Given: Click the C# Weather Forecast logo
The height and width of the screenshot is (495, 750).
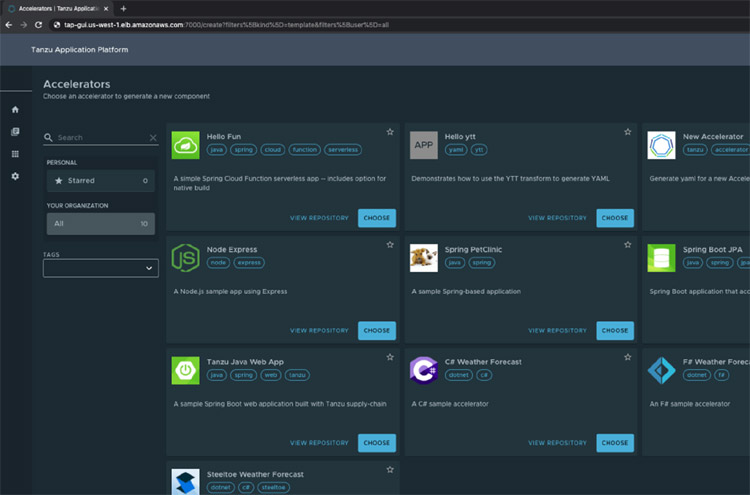Looking at the screenshot, I should coord(424,370).
